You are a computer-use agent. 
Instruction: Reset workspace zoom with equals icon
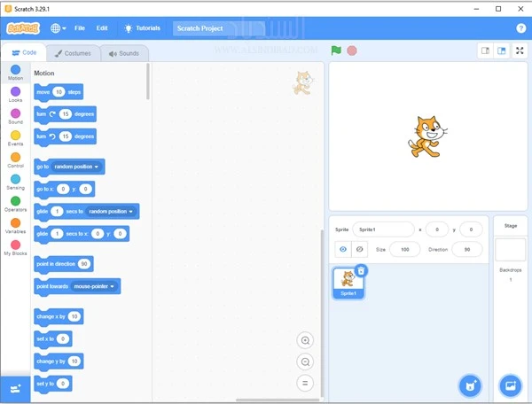coord(305,383)
